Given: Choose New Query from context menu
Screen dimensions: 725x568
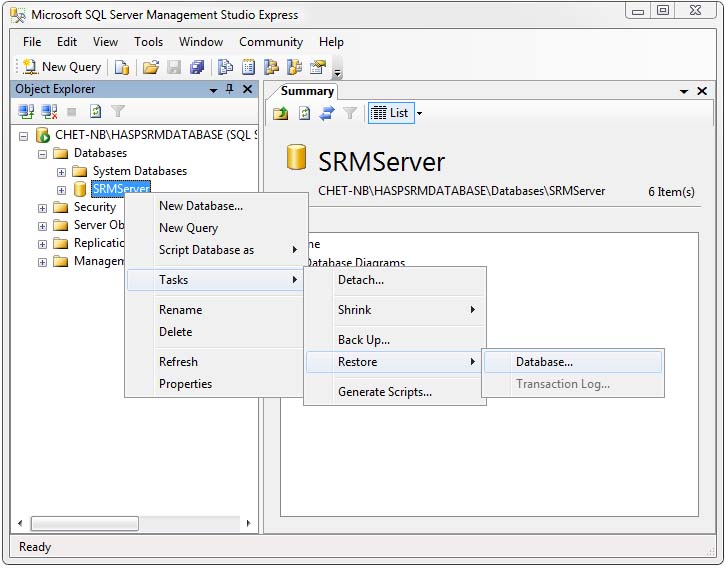Looking at the screenshot, I should coord(215,228).
